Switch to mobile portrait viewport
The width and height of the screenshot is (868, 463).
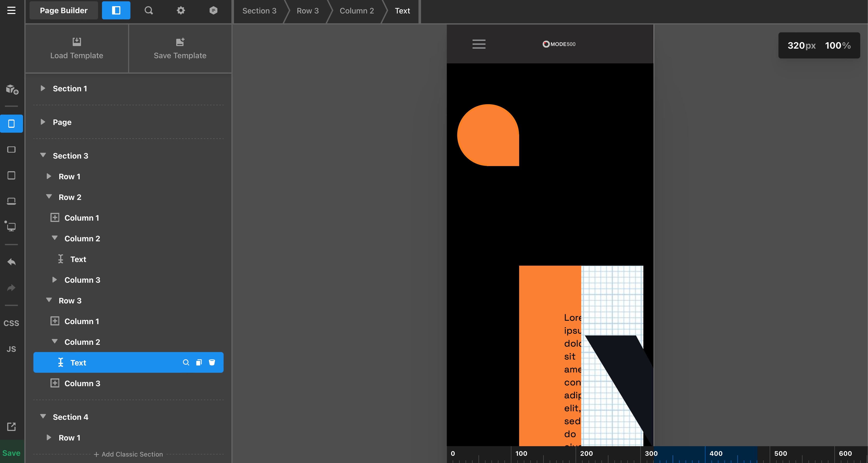pos(11,124)
